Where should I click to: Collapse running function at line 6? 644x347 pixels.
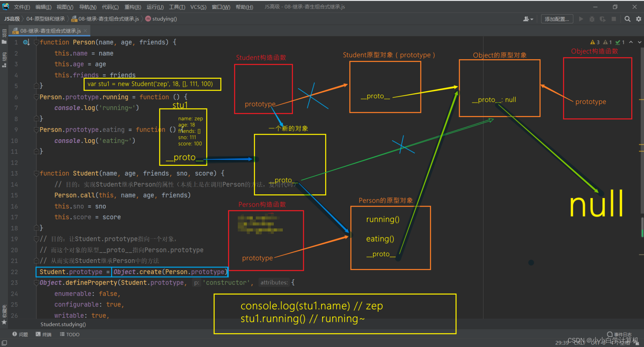click(x=36, y=97)
